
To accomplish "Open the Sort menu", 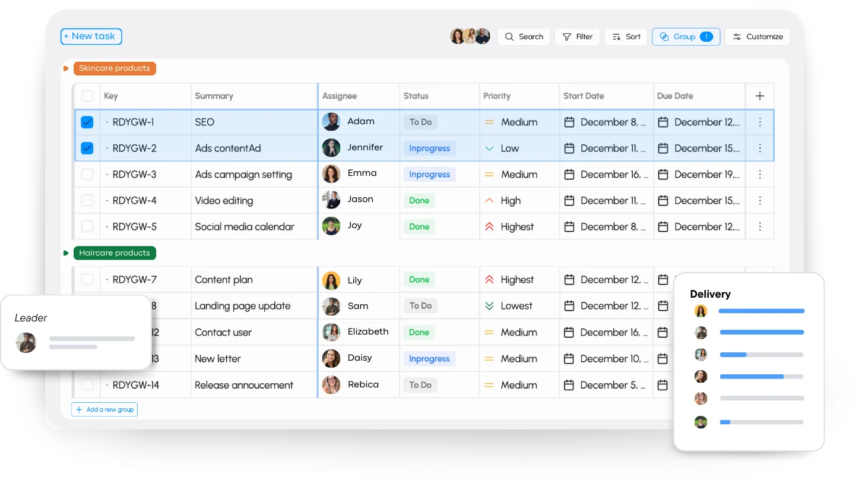I will tap(626, 37).
